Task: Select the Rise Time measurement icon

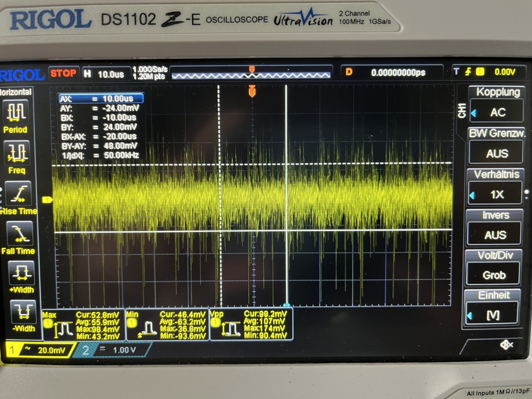Action: point(18,193)
